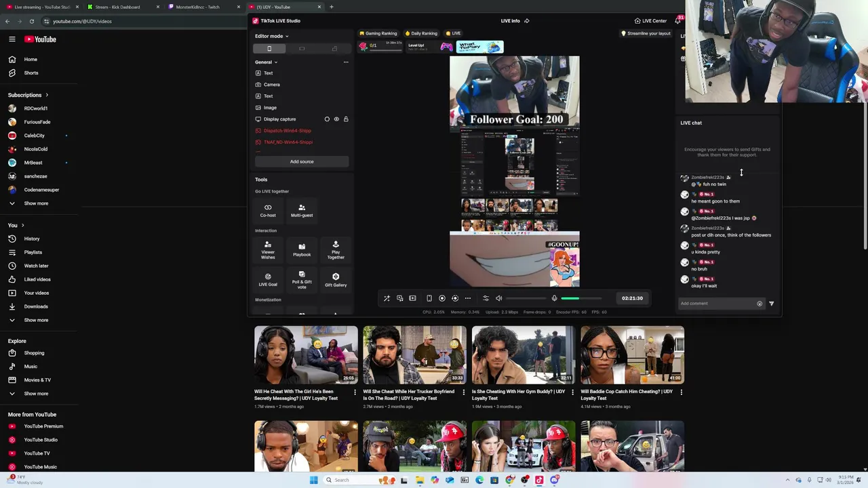Switch to Stream - Kick Dashboard tab
The image size is (868, 488).
[x=122, y=7]
